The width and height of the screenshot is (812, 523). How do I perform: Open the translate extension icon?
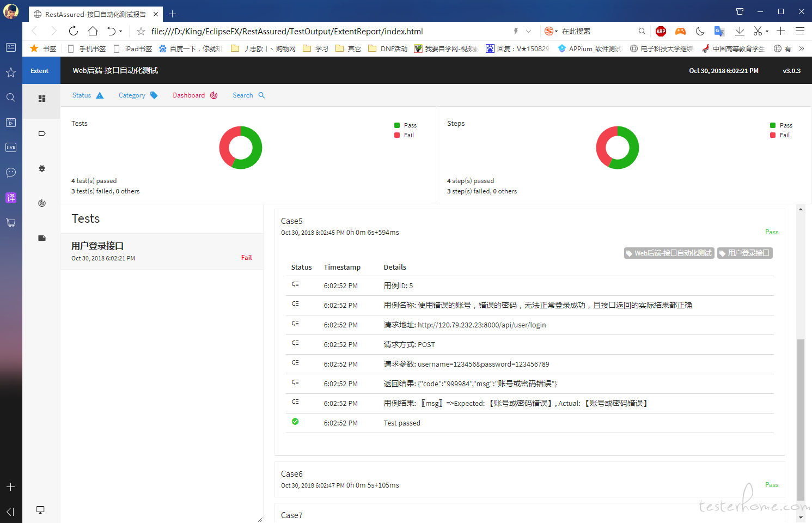tap(719, 32)
